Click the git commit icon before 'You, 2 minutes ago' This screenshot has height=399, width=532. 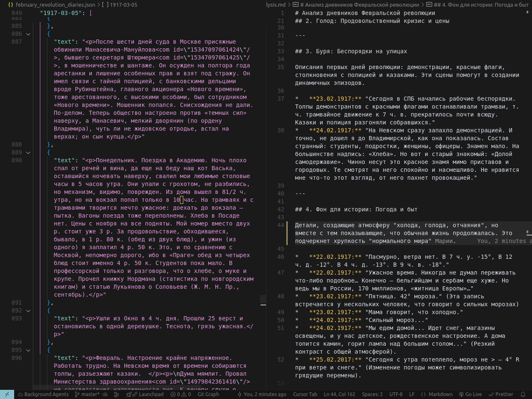click(x=240, y=394)
